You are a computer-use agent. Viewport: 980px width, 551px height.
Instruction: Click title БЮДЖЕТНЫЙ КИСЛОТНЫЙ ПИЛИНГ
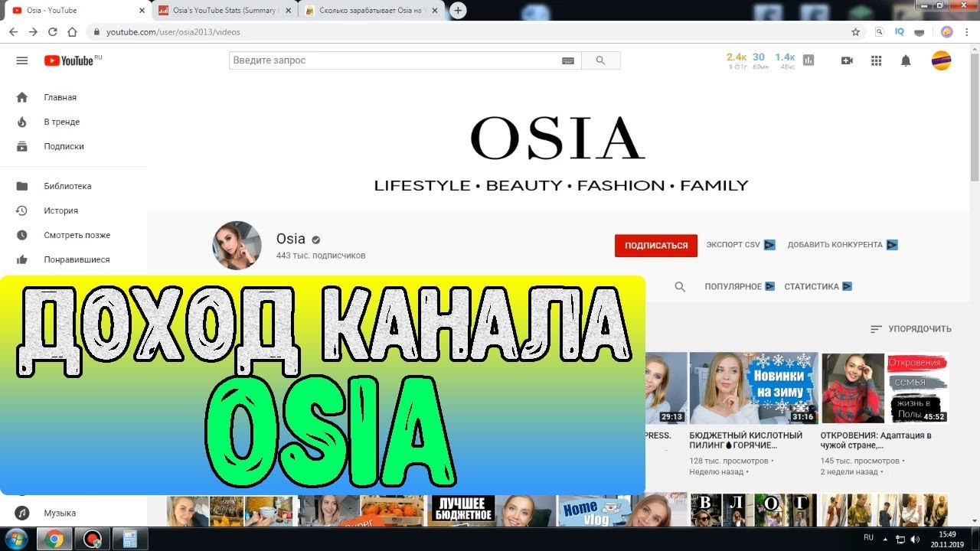click(x=746, y=440)
